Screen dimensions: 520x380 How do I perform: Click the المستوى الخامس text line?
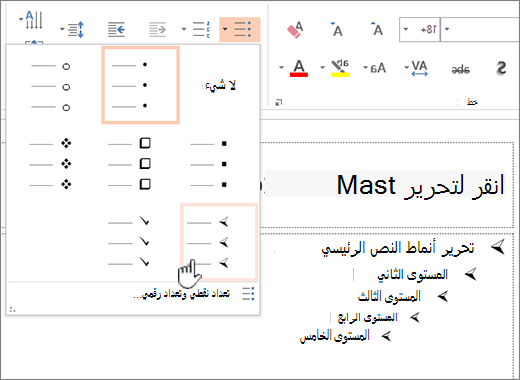pos(335,336)
